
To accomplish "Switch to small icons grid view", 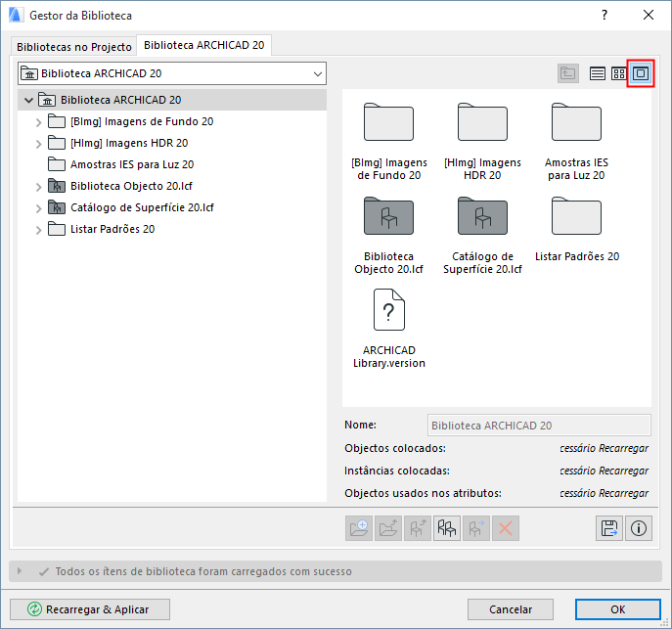I will pyautogui.click(x=618, y=73).
